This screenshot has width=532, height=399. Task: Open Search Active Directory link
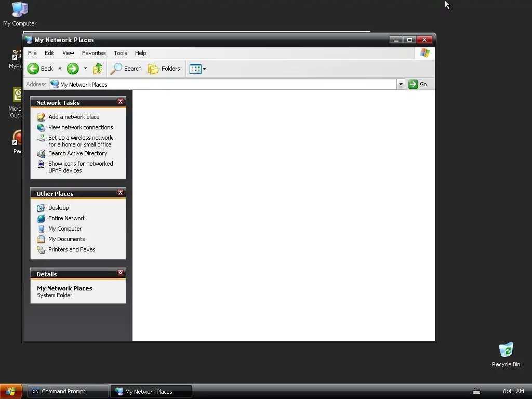pos(78,153)
